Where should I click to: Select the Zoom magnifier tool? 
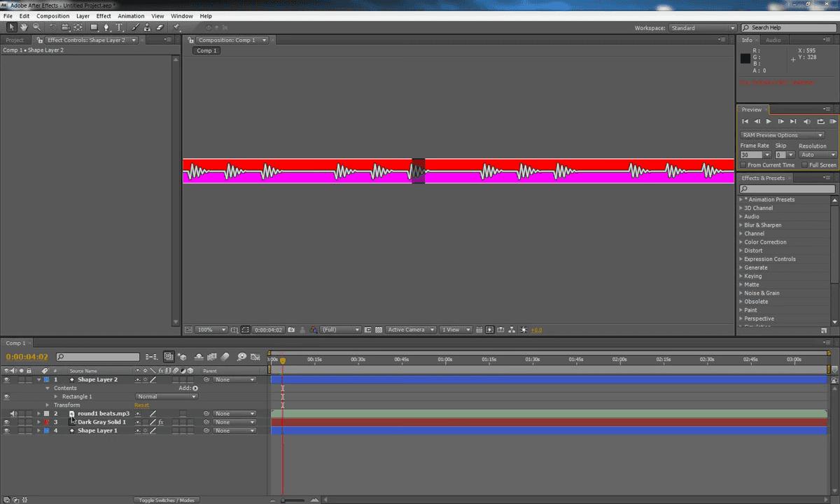click(x=36, y=27)
